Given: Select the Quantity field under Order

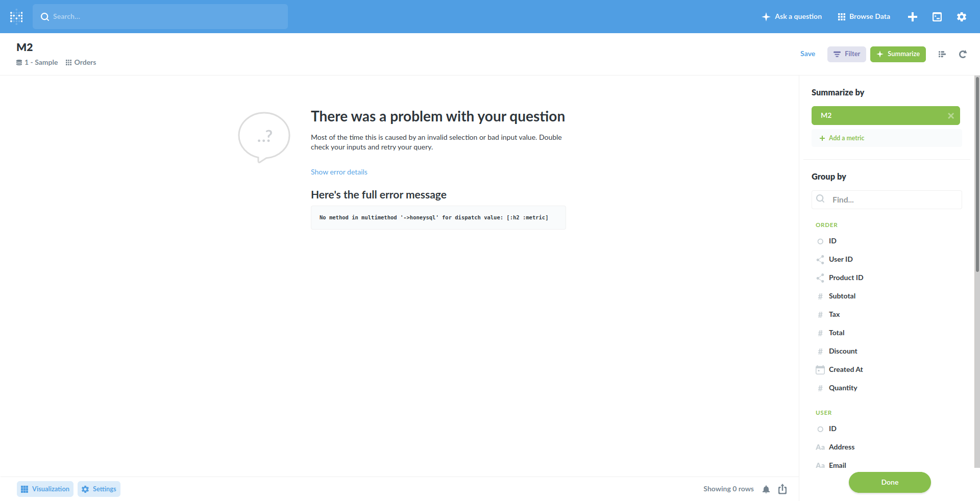Looking at the screenshot, I should pyautogui.click(x=843, y=388).
